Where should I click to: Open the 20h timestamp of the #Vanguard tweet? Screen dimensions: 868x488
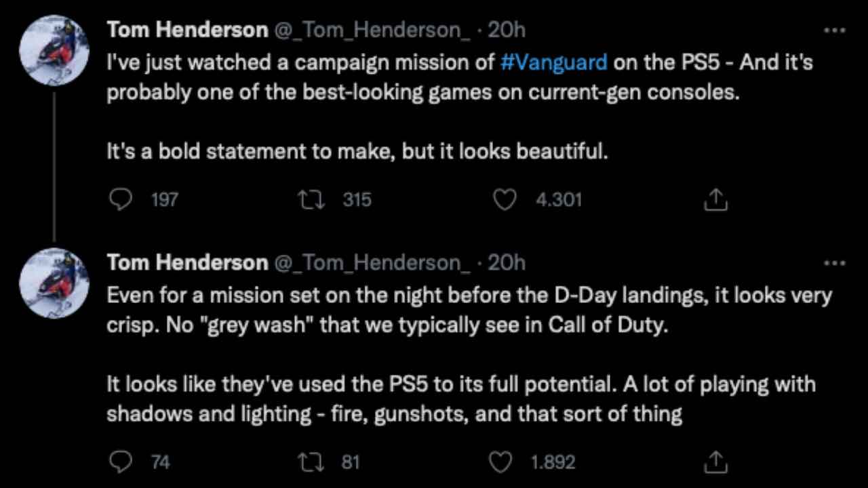[506, 30]
